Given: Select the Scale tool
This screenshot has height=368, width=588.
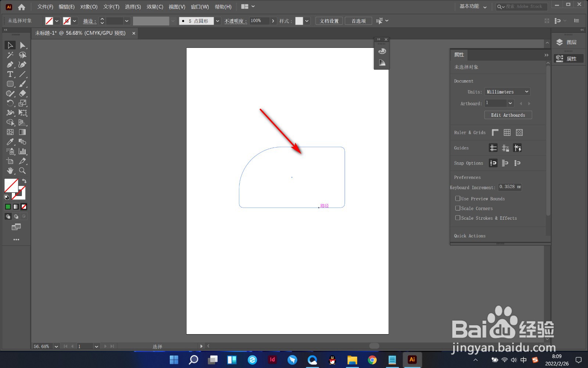Looking at the screenshot, I should [22, 103].
